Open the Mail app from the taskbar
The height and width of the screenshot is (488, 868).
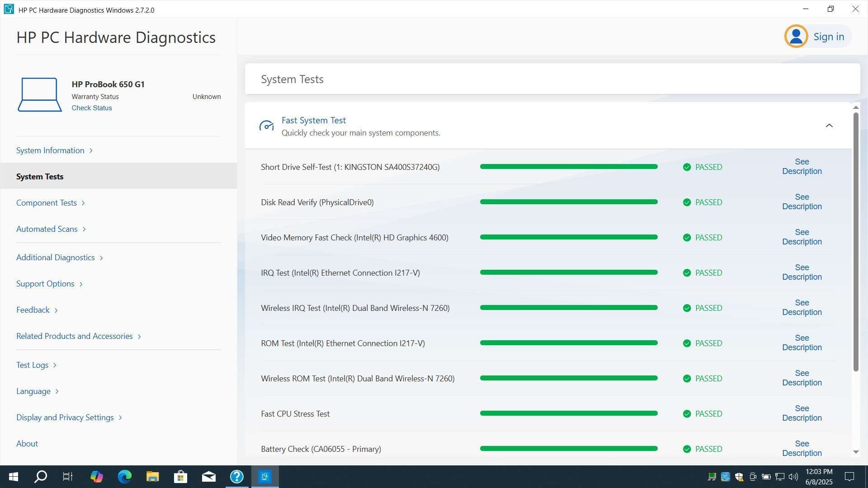pyautogui.click(x=208, y=477)
